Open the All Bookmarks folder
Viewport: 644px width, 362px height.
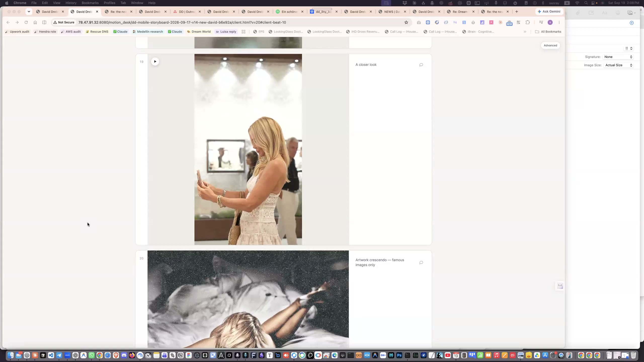coord(548,32)
